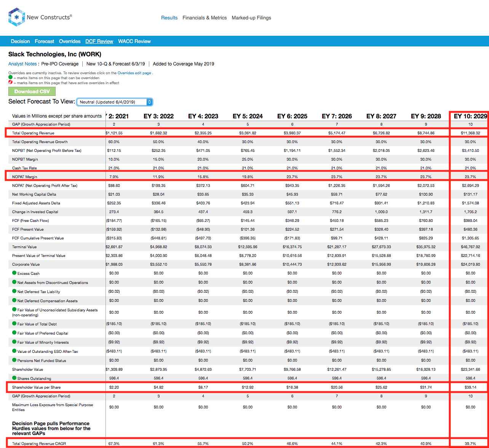Click the NOPBT Margin row label
The image size is (489, 448).
pyautogui.click(x=25, y=159)
